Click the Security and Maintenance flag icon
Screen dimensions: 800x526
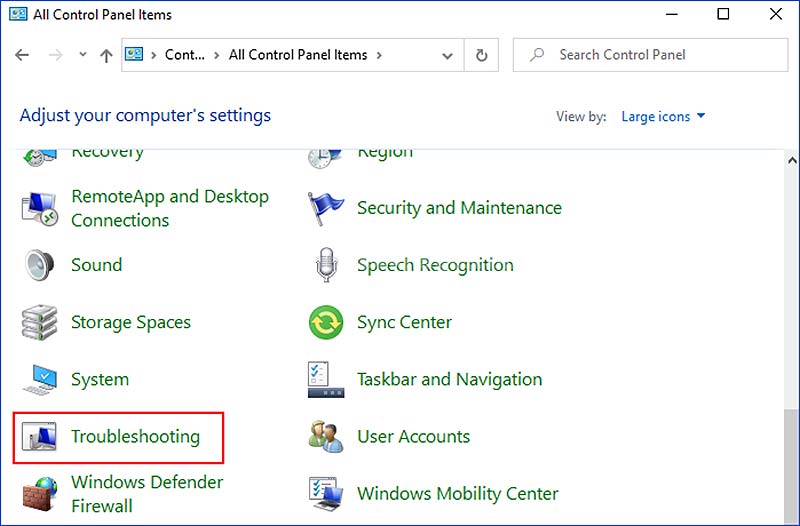coord(326,208)
